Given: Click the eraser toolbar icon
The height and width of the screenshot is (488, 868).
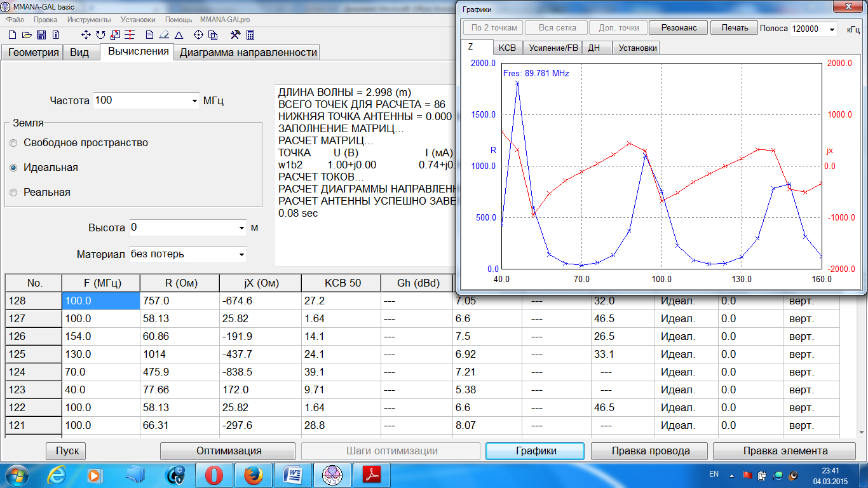Looking at the screenshot, I should click(x=164, y=35).
